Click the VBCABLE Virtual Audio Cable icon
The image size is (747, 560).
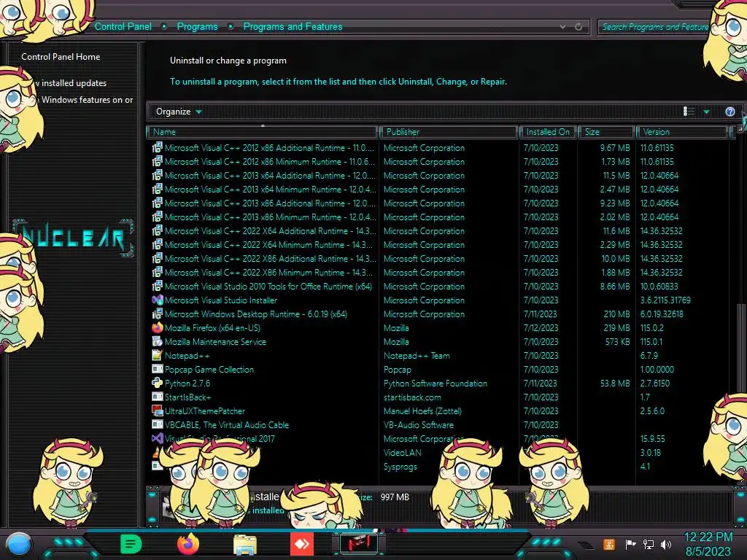158,424
